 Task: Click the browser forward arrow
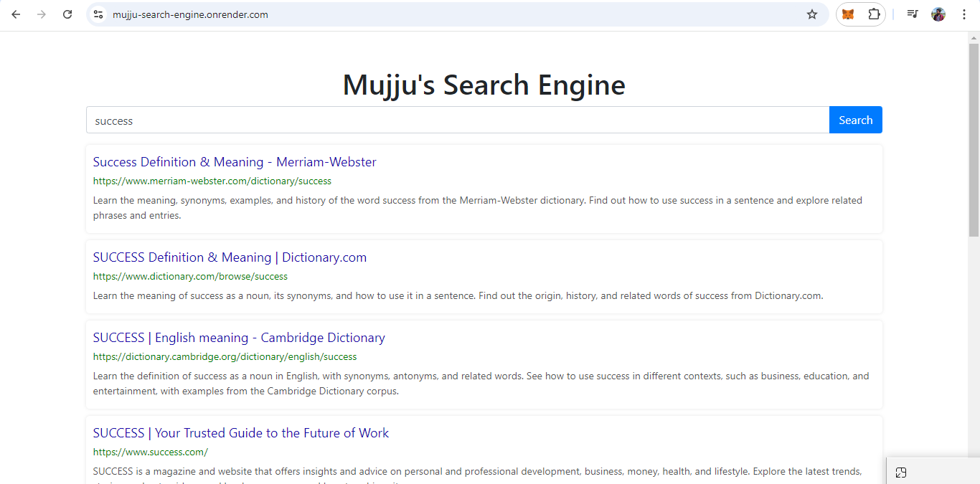(42, 14)
